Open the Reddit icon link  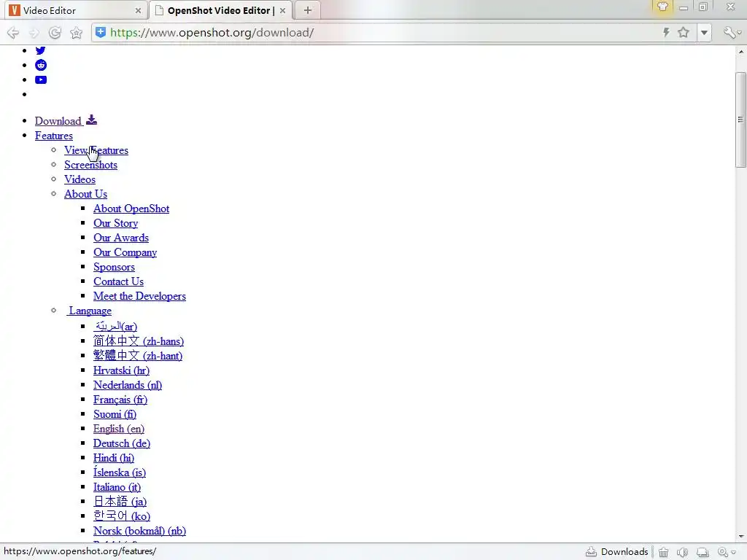[41, 65]
